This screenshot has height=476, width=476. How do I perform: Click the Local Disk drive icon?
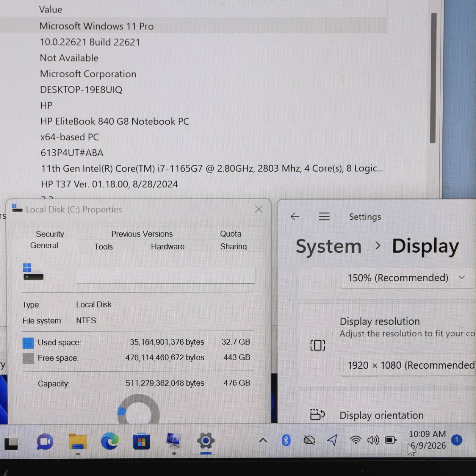[33, 272]
